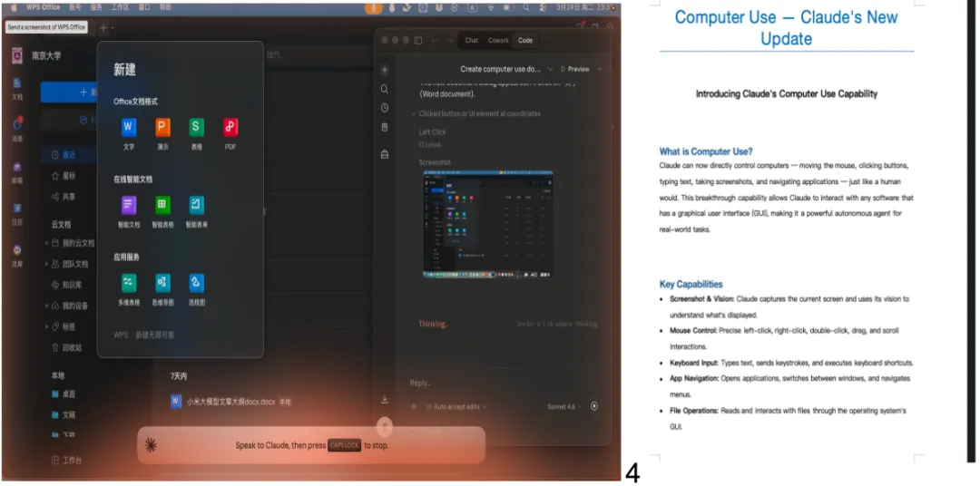Click download icon at Claude sidebar bottom
980x486 pixels.
385,400
